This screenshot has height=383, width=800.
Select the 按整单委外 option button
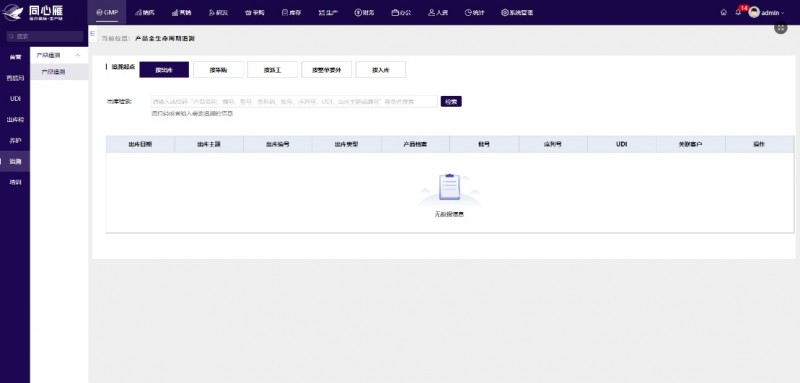point(327,70)
